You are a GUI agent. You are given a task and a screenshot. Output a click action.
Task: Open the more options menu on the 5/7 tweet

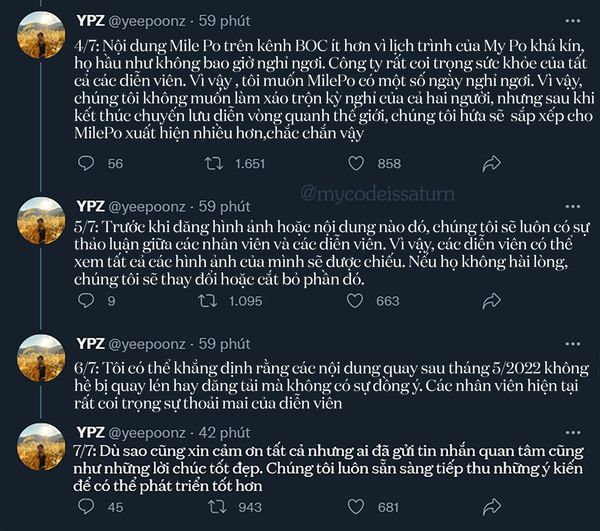(x=572, y=205)
